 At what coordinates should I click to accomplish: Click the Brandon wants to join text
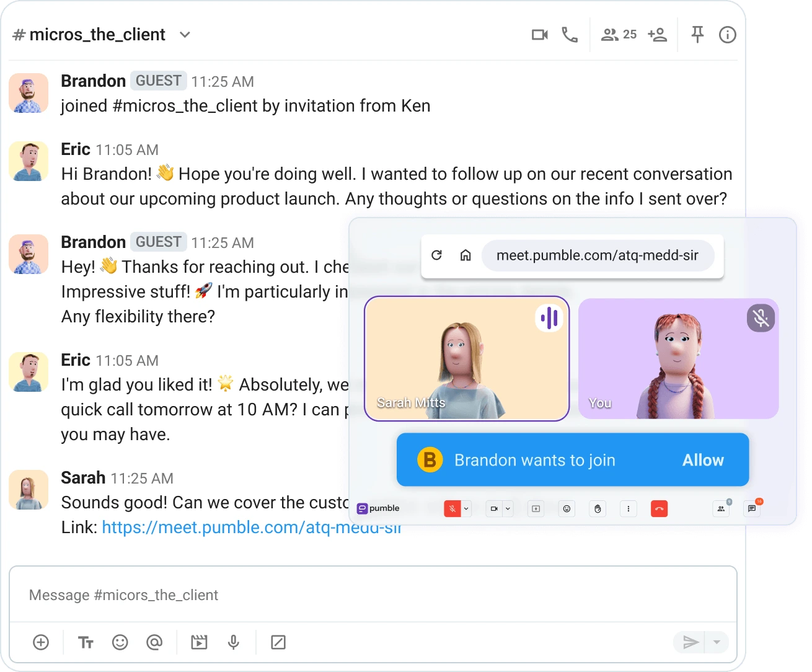[535, 460]
